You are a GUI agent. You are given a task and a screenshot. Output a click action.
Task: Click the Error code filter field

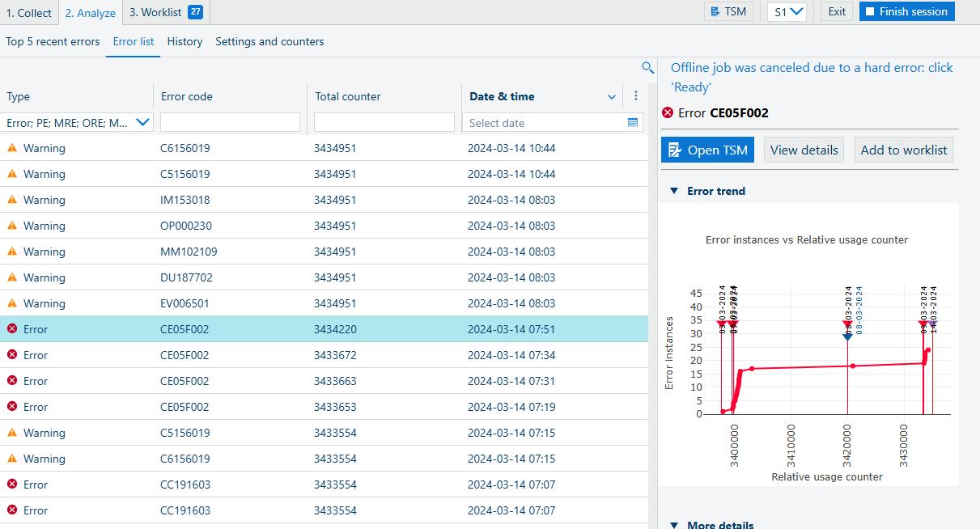(x=230, y=123)
